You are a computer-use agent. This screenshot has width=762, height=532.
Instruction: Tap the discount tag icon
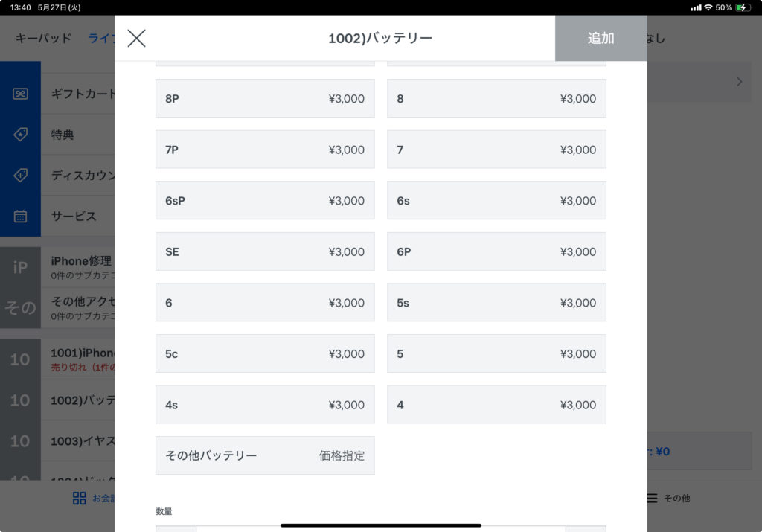point(20,176)
